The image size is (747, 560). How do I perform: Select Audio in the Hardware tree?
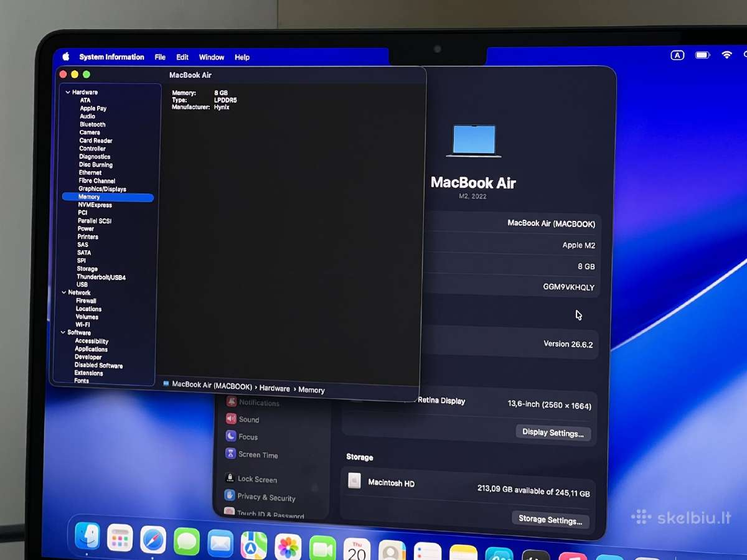tap(87, 116)
